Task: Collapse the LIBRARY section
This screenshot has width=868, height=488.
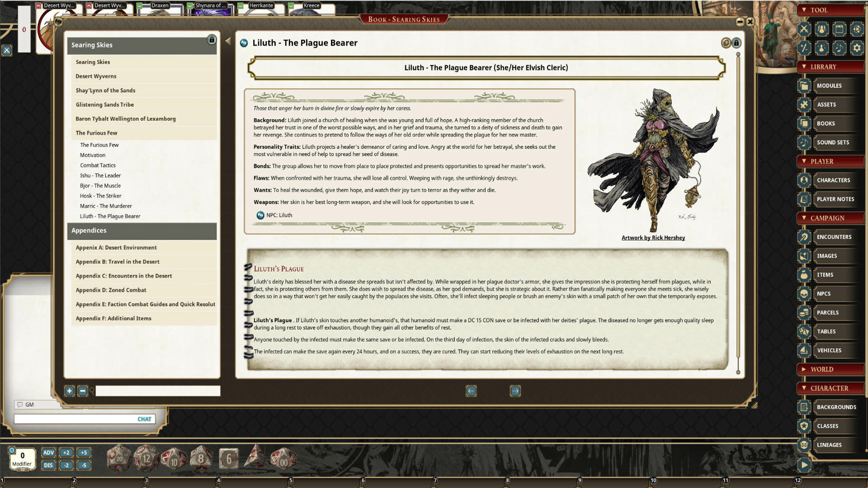Action: (804, 66)
